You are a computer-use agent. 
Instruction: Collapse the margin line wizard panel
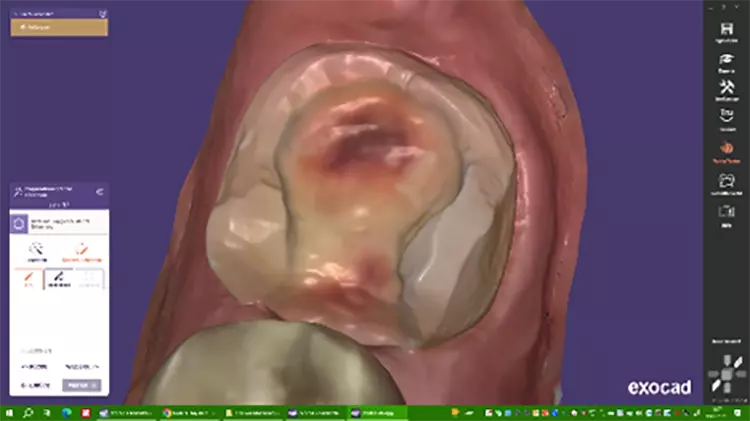click(100, 190)
